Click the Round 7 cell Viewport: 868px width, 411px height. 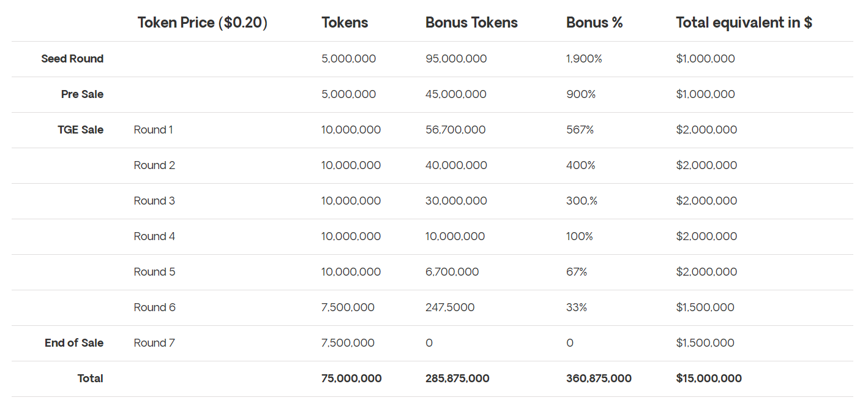pyautogui.click(x=154, y=343)
